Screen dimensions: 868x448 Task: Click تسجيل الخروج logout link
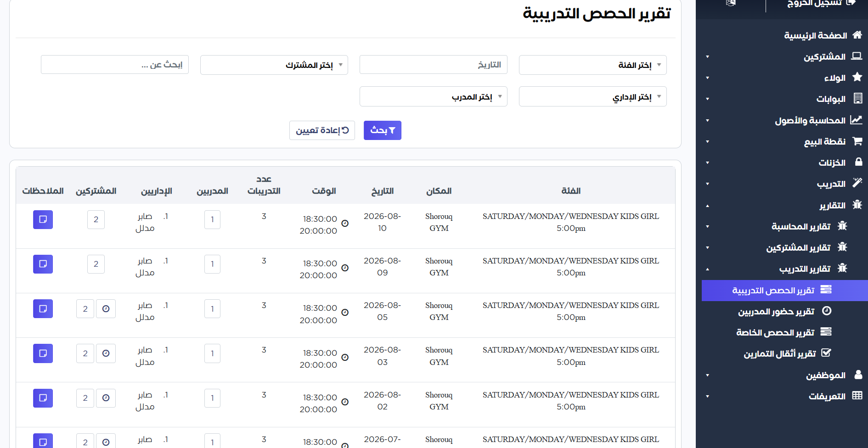click(815, 3)
